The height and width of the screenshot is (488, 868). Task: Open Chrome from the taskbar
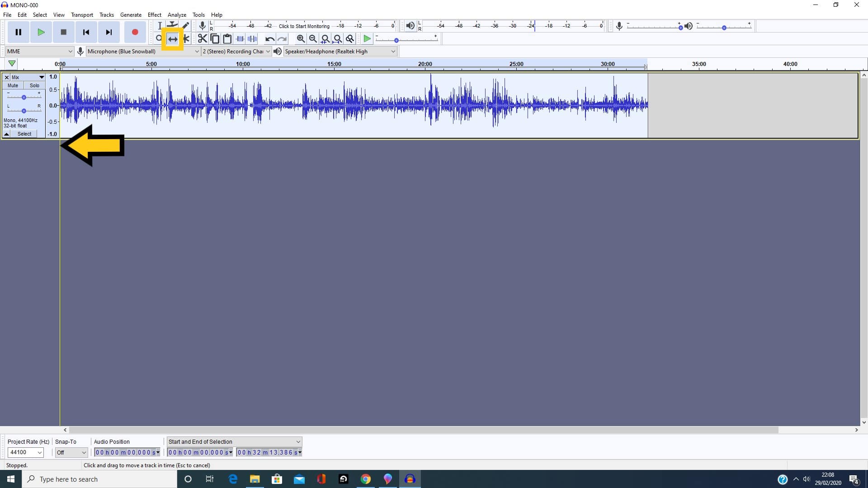click(x=366, y=479)
